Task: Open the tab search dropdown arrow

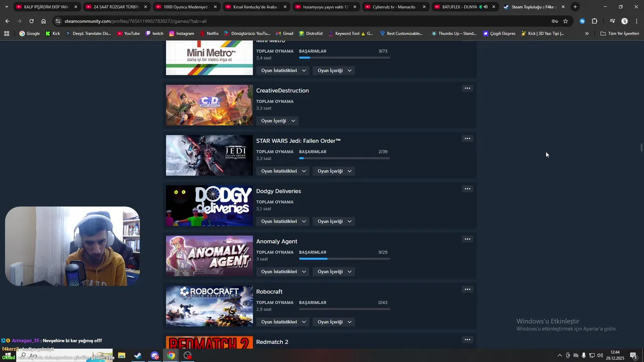Action: (7, 7)
